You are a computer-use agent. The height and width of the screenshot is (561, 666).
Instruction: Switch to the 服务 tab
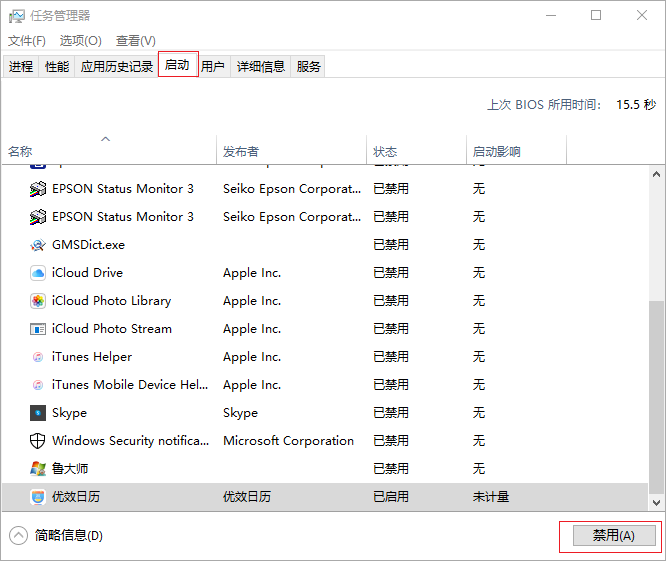click(x=308, y=66)
